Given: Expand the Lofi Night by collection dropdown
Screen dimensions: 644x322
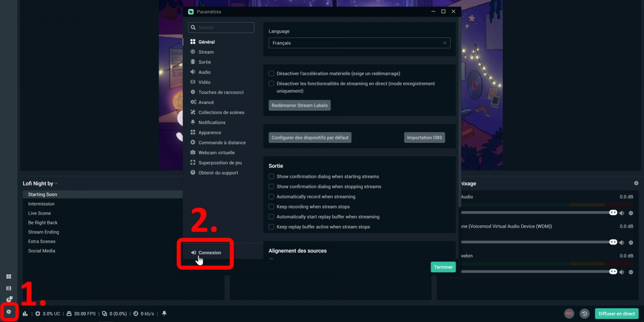Looking at the screenshot, I should click(40, 184).
